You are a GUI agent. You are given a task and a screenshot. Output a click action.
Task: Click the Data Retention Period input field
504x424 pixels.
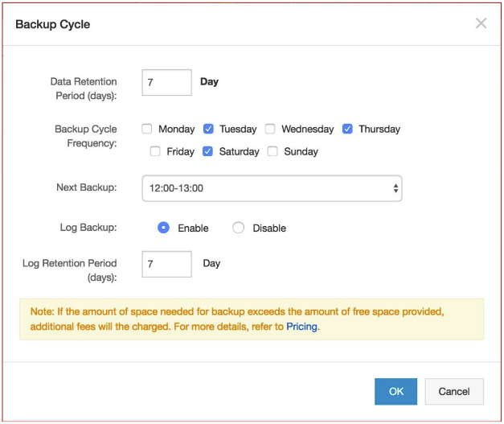click(166, 82)
